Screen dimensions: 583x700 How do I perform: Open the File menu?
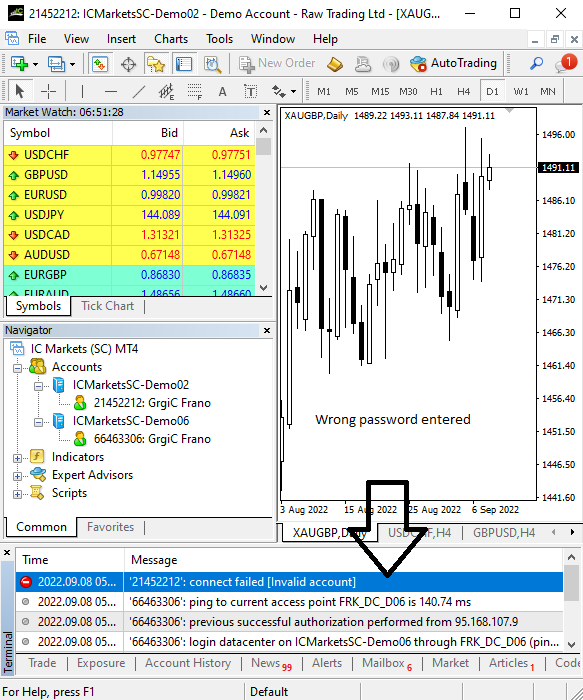(37, 39)
